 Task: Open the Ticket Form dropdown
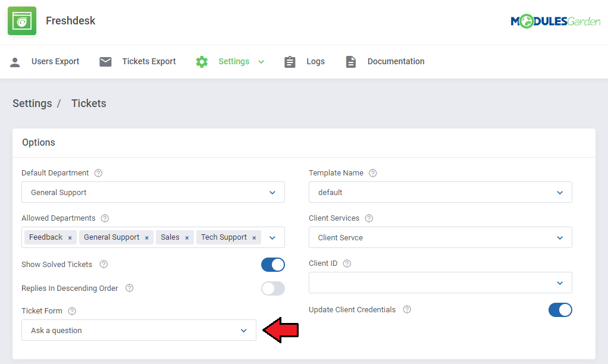click(x=139, y=330)
